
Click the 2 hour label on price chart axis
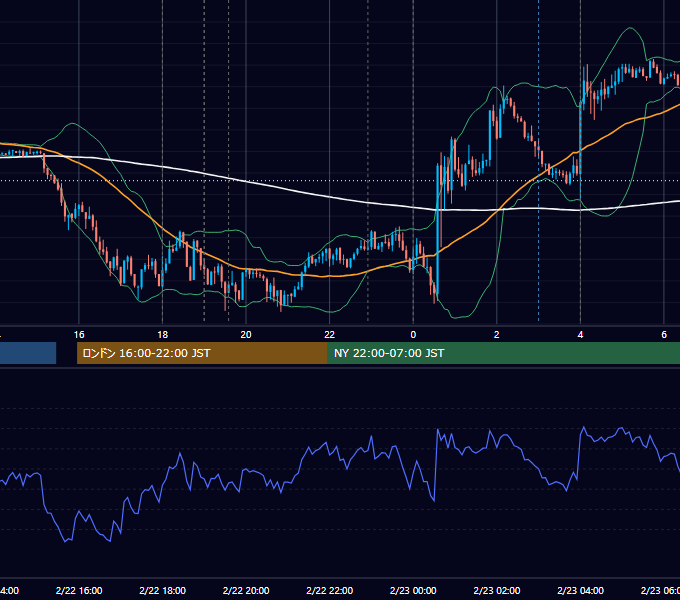[497, 335]
